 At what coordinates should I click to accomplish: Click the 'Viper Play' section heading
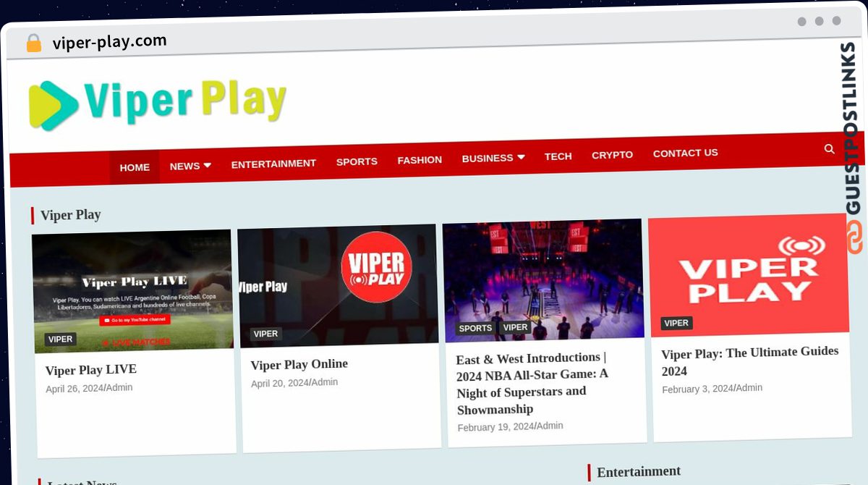(71, 215)
